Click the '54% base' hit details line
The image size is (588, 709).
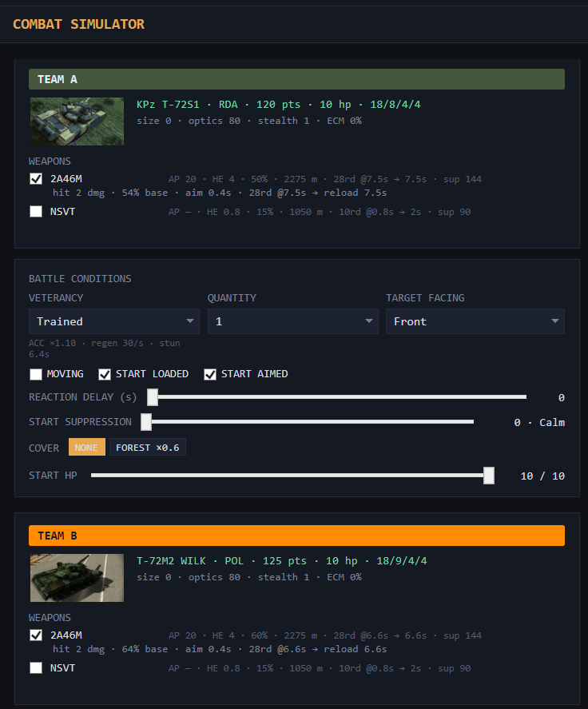(x=220, y=193)
